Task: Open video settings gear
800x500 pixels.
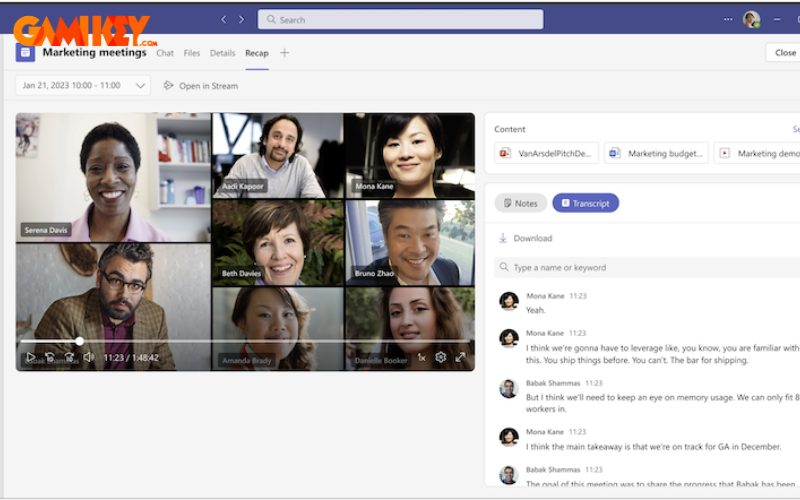Action: [x=440, y=357]
